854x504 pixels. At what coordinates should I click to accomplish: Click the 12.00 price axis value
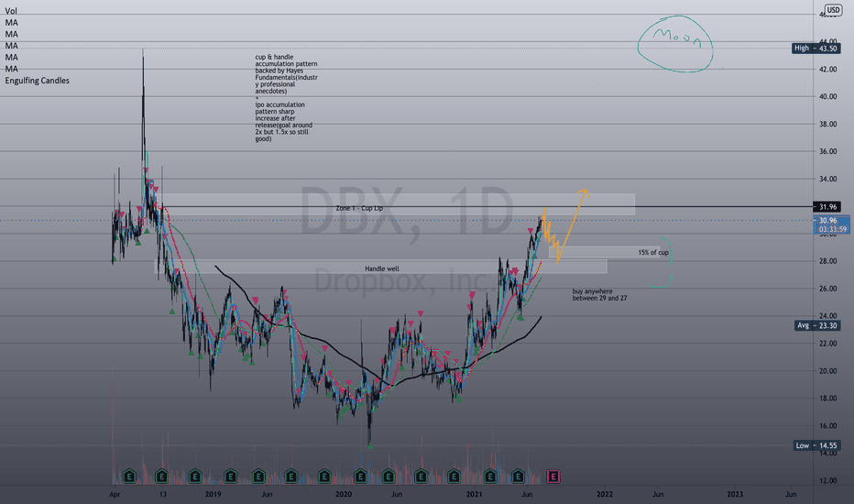[827, 480]
